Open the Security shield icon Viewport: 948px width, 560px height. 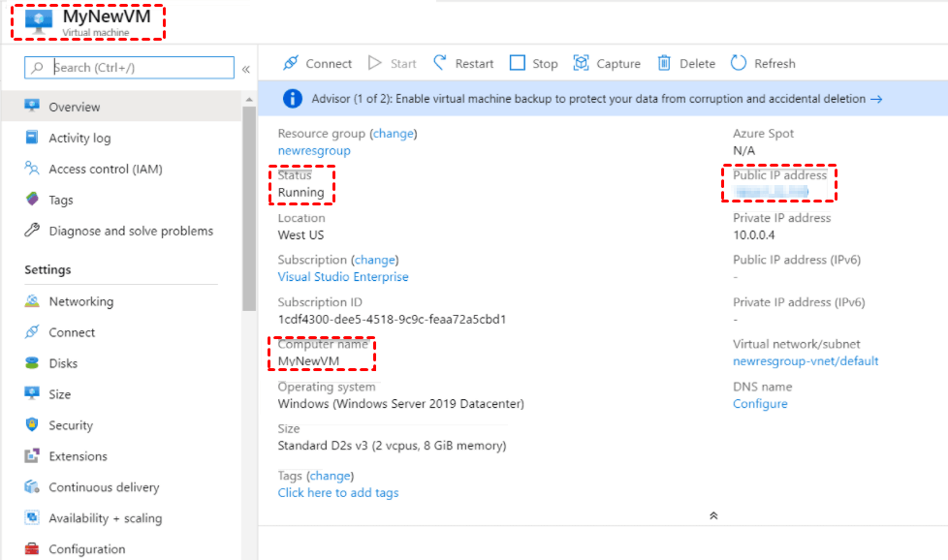pos(32,425)
